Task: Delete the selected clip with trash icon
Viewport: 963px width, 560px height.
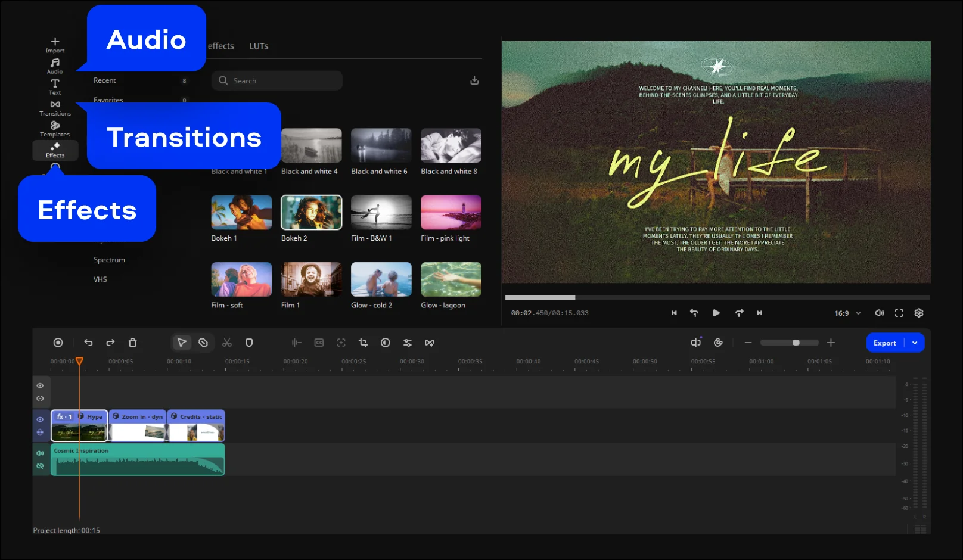Action: click(x=133, y=343)
